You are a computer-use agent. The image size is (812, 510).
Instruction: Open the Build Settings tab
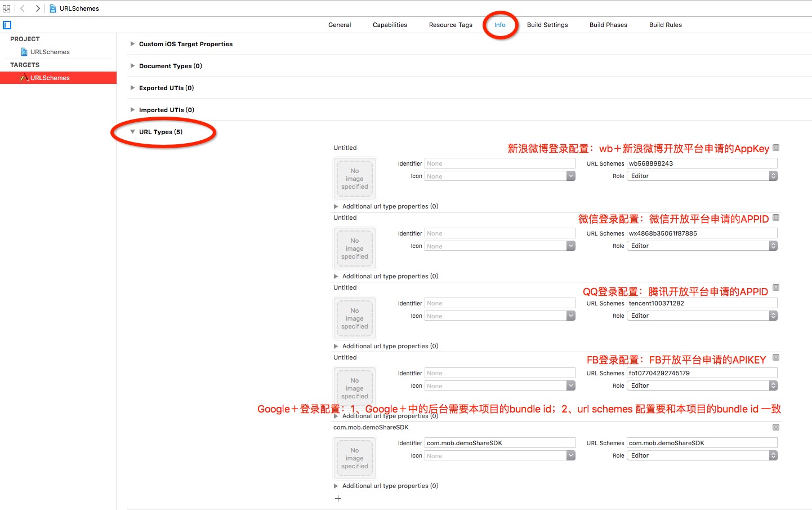(547, 25)
